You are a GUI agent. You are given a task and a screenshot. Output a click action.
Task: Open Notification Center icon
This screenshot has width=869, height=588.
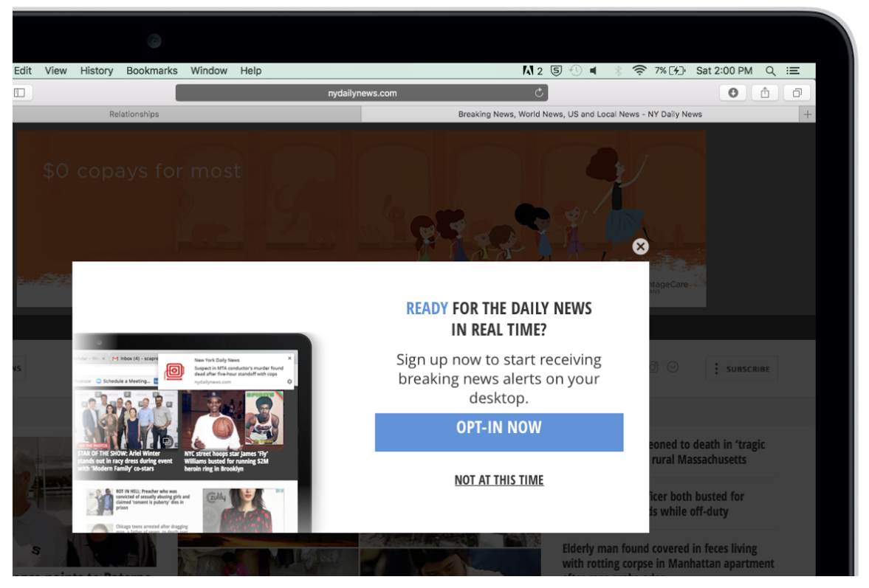[793, 71]
